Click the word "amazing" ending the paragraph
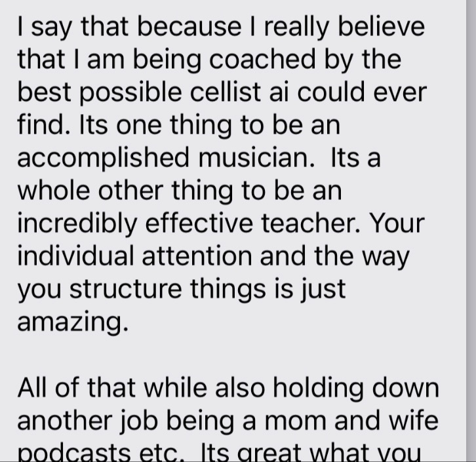The width and height of the screenshot is (476, 462). [72, 323]
